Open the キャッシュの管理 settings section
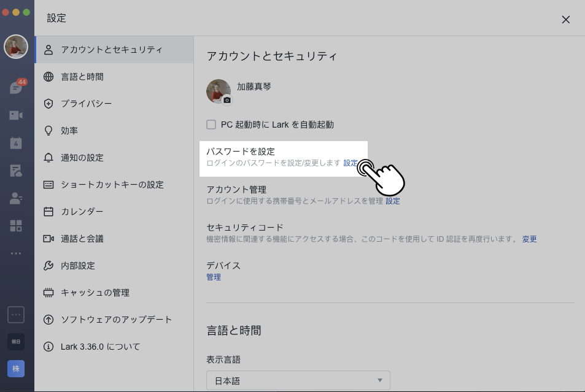585x392 pixels. click(x=95, y=293)
